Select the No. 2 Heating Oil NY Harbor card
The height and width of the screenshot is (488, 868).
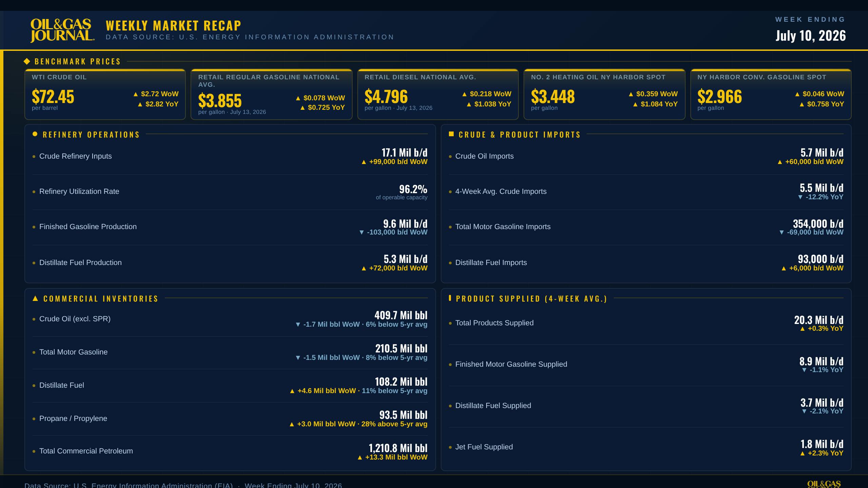tap(605, 94)
